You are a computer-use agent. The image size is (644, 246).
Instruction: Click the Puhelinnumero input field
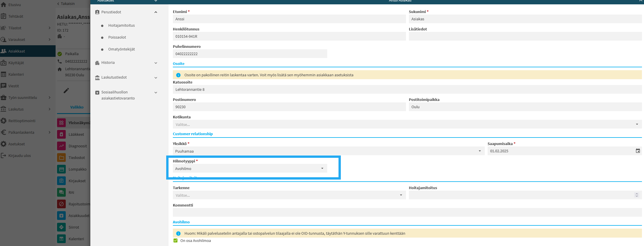click(250, 54)
